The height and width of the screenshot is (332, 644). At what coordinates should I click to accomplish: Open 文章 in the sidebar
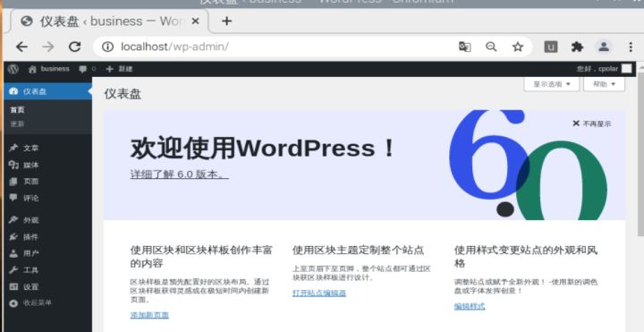click(47, 148)
